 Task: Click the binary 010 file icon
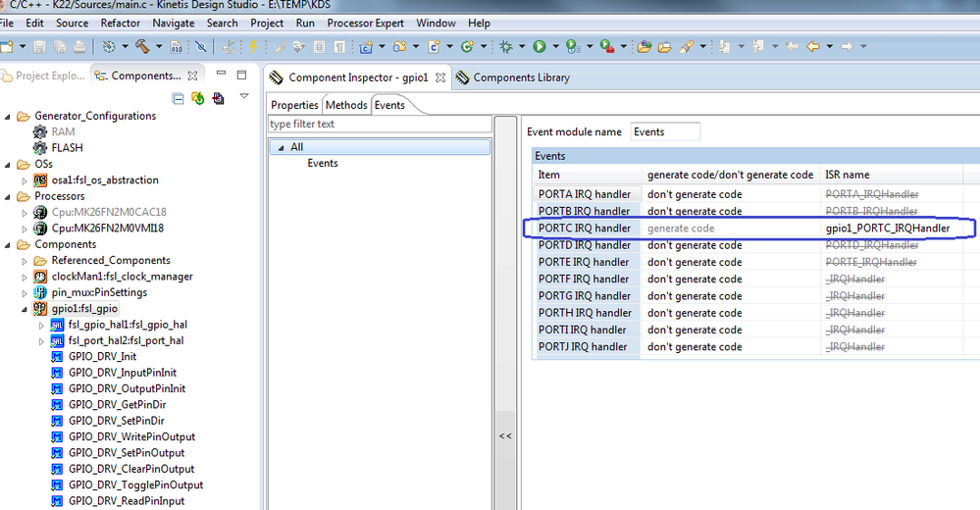[177, 47]
